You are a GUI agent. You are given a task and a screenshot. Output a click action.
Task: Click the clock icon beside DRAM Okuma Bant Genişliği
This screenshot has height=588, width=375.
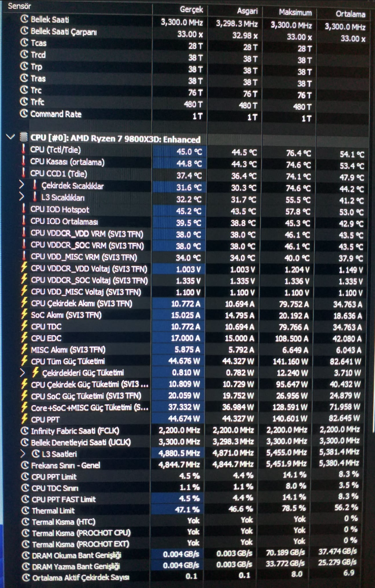point(26,555)
